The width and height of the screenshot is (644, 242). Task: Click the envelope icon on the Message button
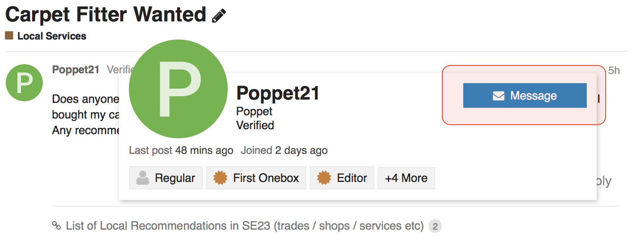[499, 96]
